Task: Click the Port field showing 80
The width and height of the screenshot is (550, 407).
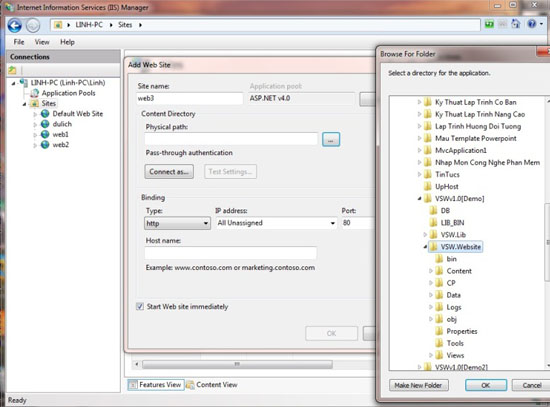Action: click(x=358, y=223)
